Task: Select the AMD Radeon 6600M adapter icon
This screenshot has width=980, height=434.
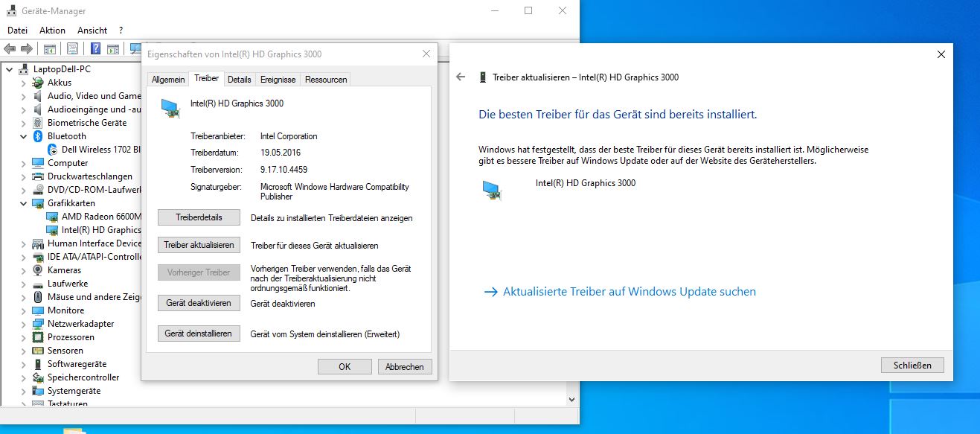Action: (x=53, y=217)
